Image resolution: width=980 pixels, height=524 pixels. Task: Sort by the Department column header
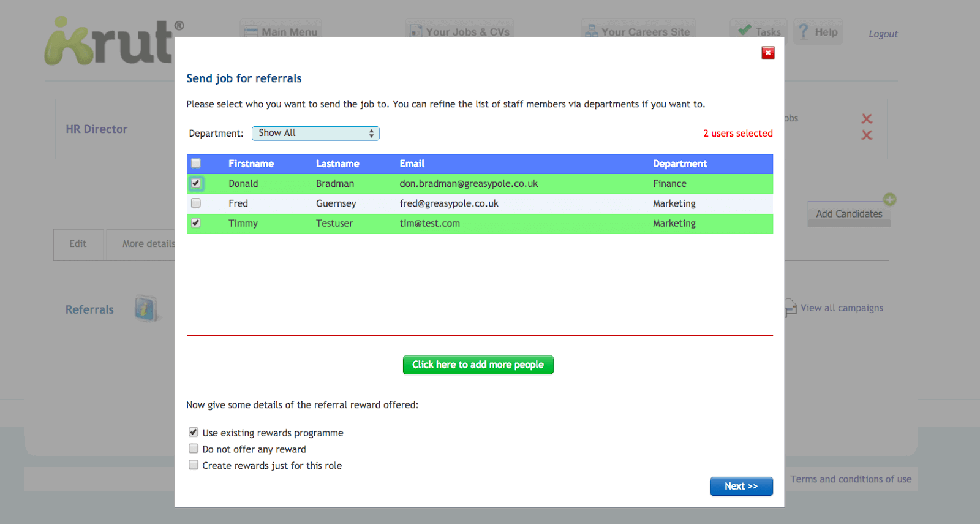[x=680, y=164]
